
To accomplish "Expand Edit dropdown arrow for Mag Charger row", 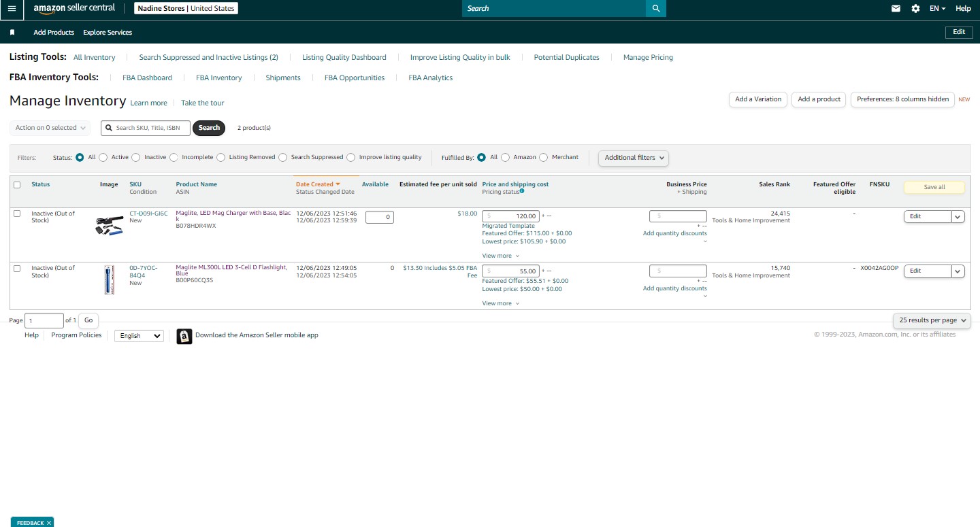I will point(958,216).
